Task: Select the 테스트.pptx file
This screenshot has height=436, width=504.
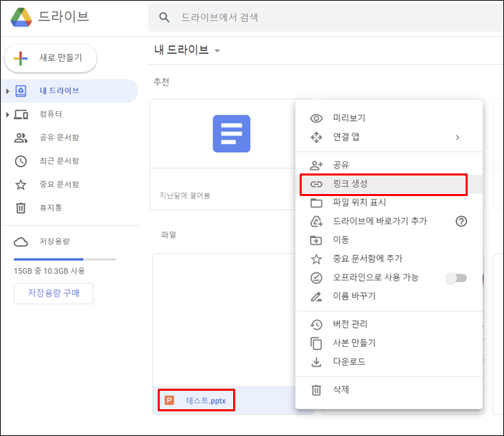Action: (x=206, y=400)
